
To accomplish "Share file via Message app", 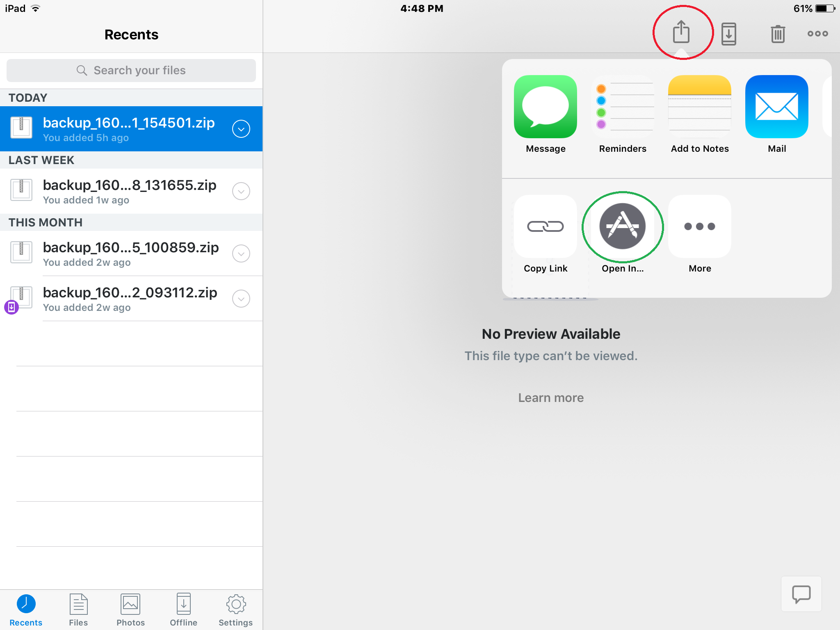I will (545, 107).
